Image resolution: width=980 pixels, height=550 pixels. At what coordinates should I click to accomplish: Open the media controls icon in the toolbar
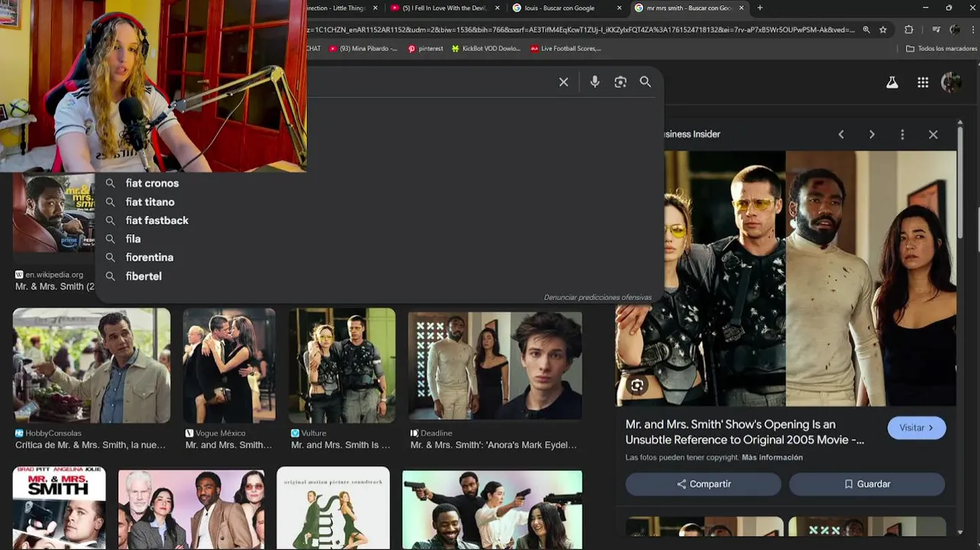936,30
